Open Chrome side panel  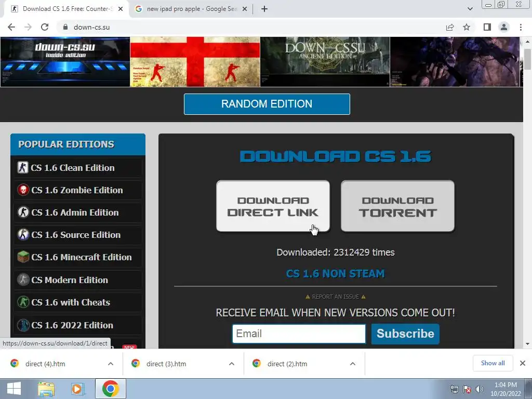[x=487, y=27]
